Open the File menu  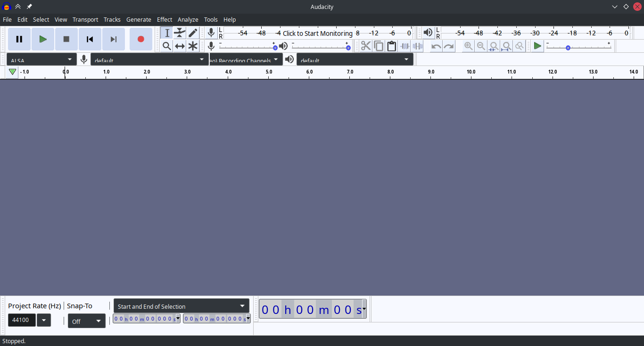(7, 19)
